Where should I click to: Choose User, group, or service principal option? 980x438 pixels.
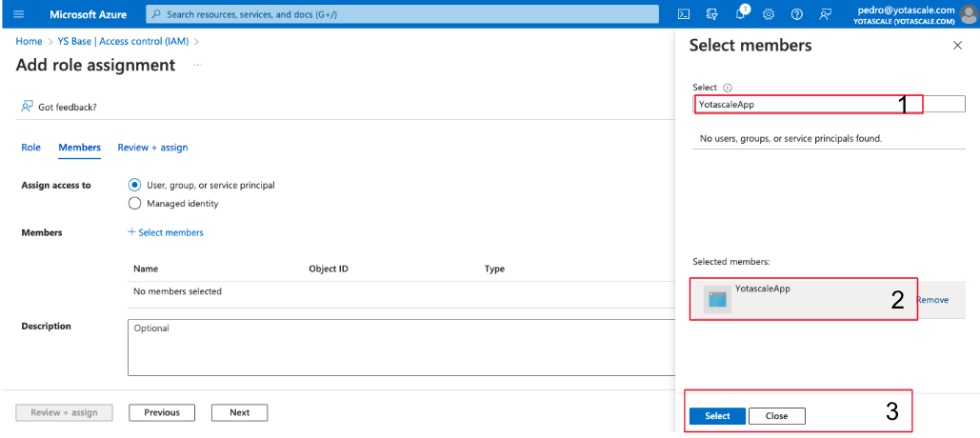(134, 185)
